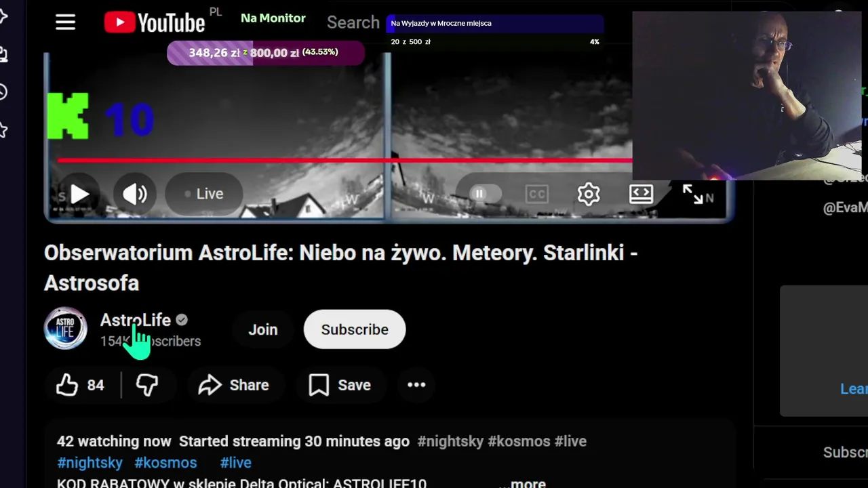Toggle closed captions CC button
This screenshot has height=488, width=868.
click(x=536, y=194)
